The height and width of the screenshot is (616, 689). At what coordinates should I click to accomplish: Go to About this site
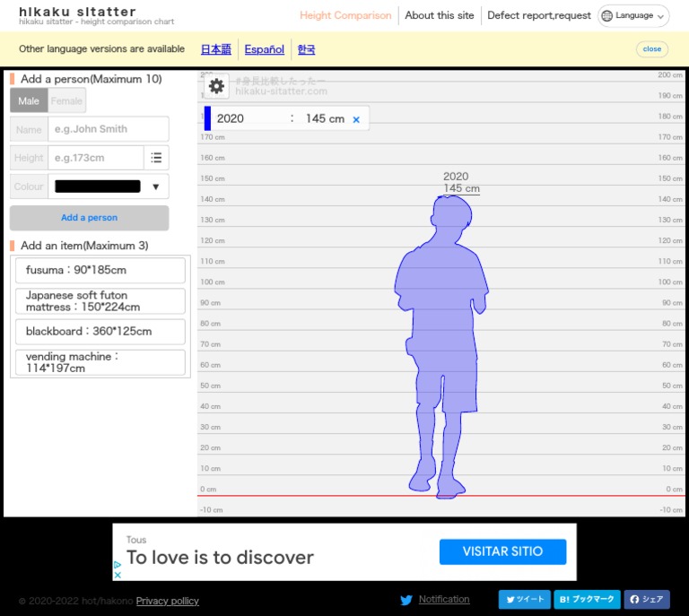click(x=440, y=15)
